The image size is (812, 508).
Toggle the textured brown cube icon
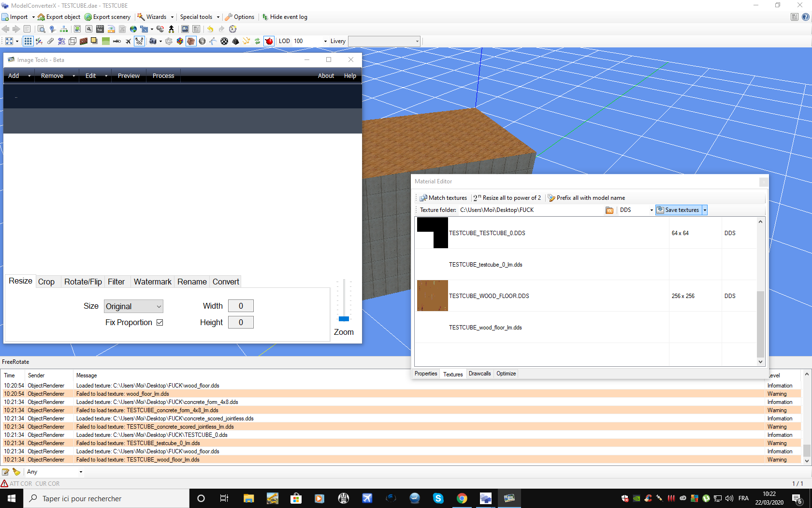[x=191, y=41]
